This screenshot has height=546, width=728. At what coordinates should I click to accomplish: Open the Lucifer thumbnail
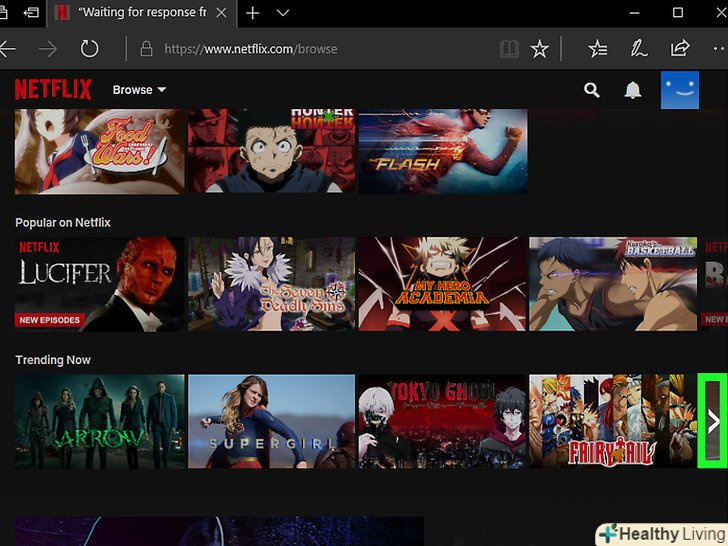[x=99, y=284]
